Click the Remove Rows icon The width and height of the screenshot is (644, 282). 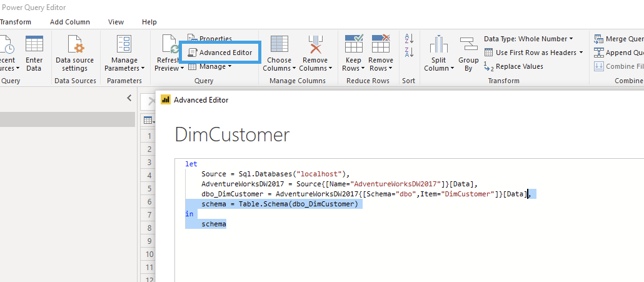(x=381, y=44)
